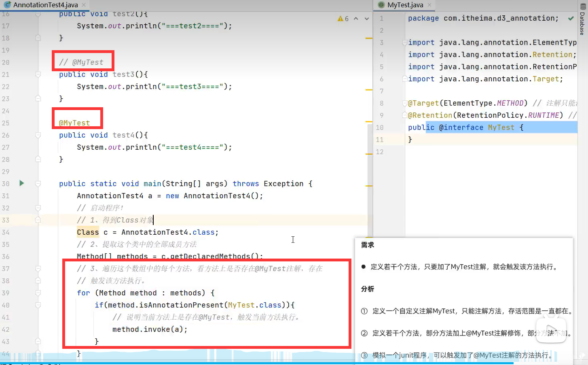
Task: Click popup step ① about custom annotation MyTest
Action: point(467,311)
